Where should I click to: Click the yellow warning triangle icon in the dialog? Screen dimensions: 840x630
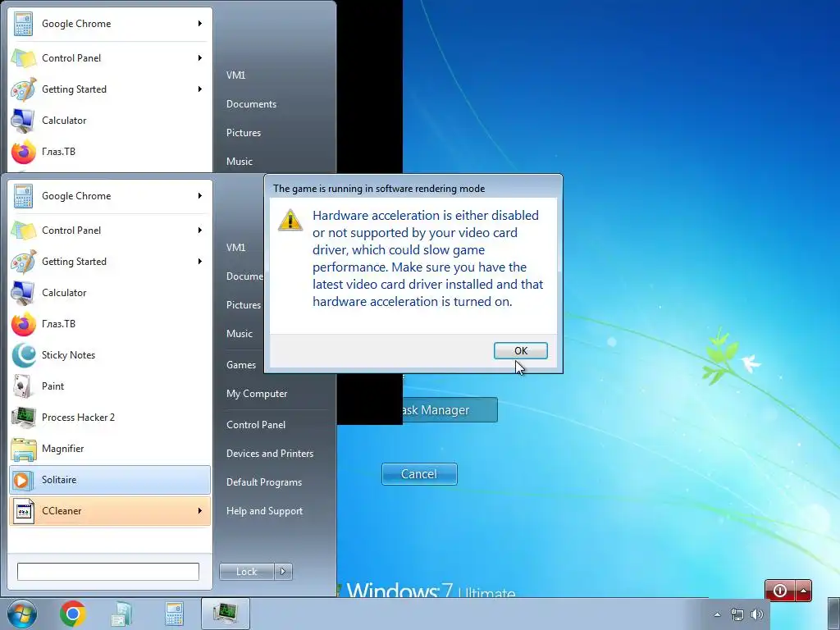point(290,220)
